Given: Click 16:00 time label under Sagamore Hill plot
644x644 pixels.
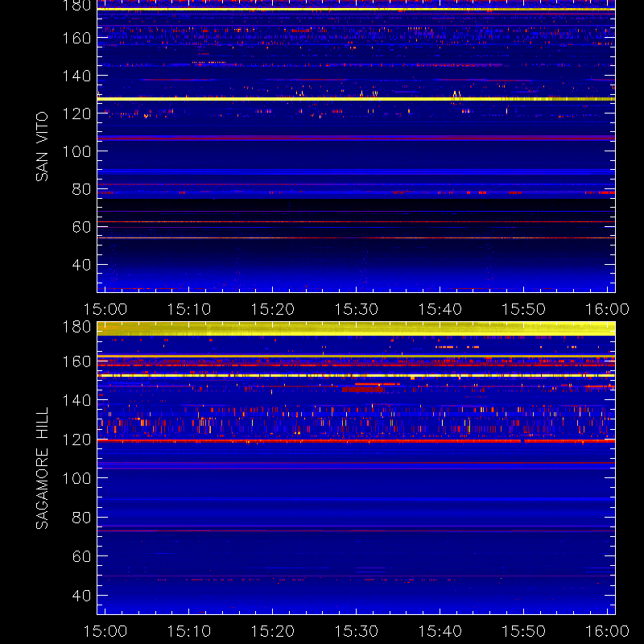Looking at the screenshot, I should [x=608, y=631].
